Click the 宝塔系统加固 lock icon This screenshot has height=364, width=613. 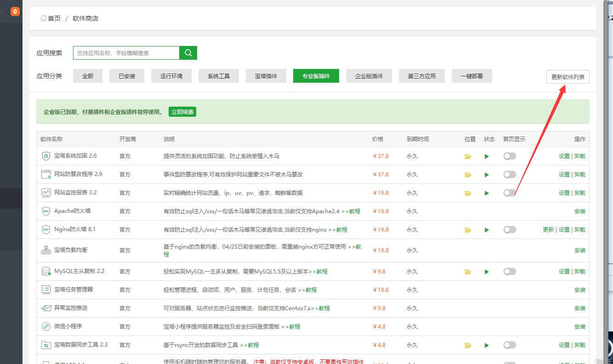coord(45,156)
